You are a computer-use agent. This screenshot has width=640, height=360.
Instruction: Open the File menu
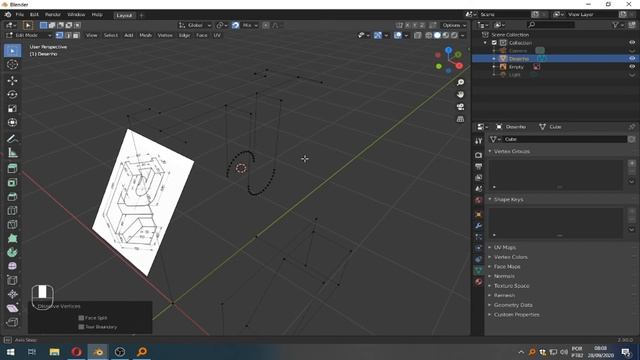pos(20,15)
